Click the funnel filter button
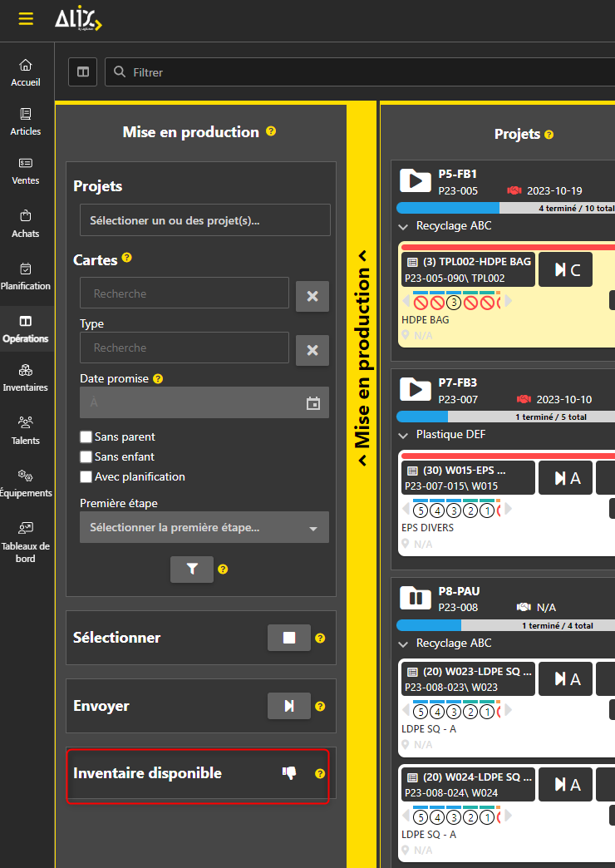Screen dimensions: 615x868 192,570
